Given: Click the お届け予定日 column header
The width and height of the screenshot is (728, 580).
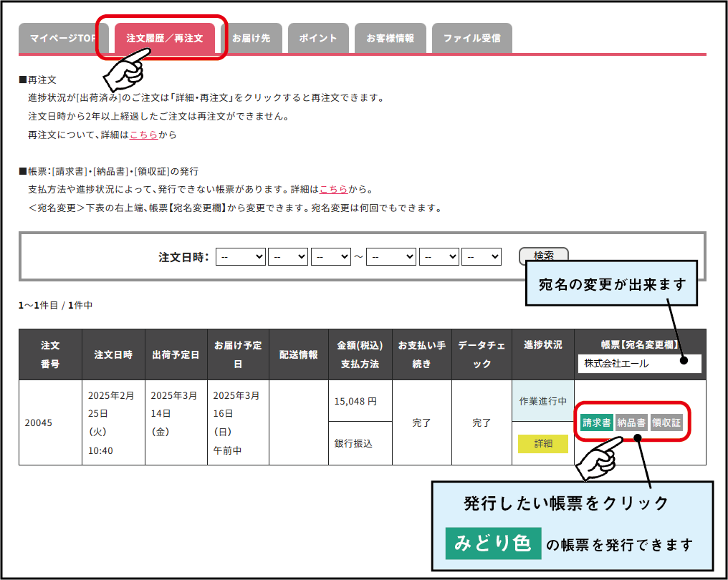Looking at the screenshot, I should [x=238, y=355].
